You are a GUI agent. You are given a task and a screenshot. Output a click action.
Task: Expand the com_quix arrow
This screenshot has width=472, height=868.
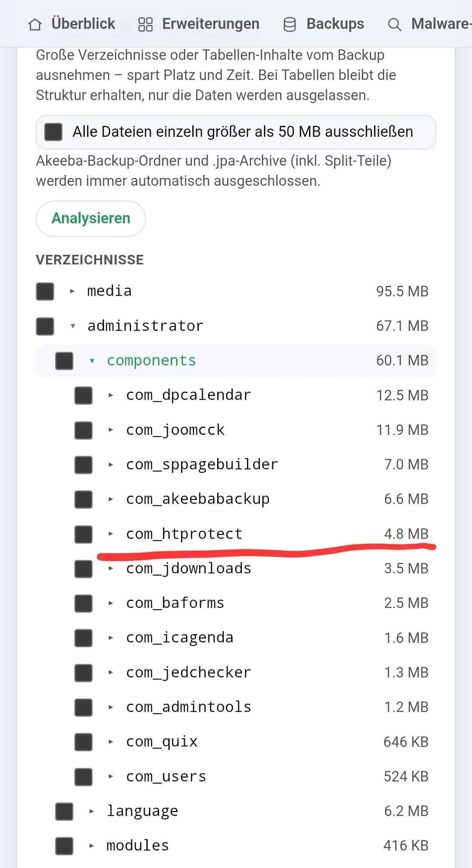[x=111, y=742]
